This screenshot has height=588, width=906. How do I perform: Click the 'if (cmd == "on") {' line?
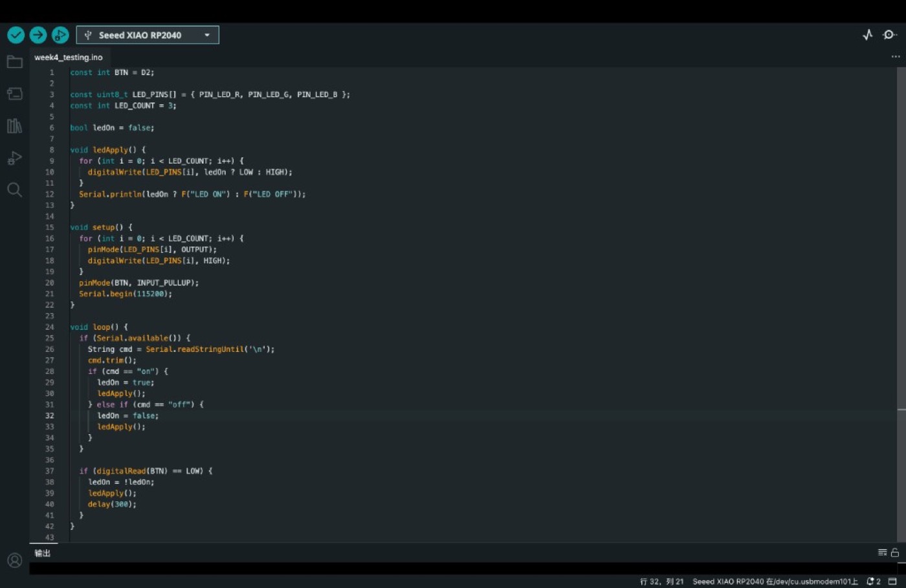[x=128, y=371]
